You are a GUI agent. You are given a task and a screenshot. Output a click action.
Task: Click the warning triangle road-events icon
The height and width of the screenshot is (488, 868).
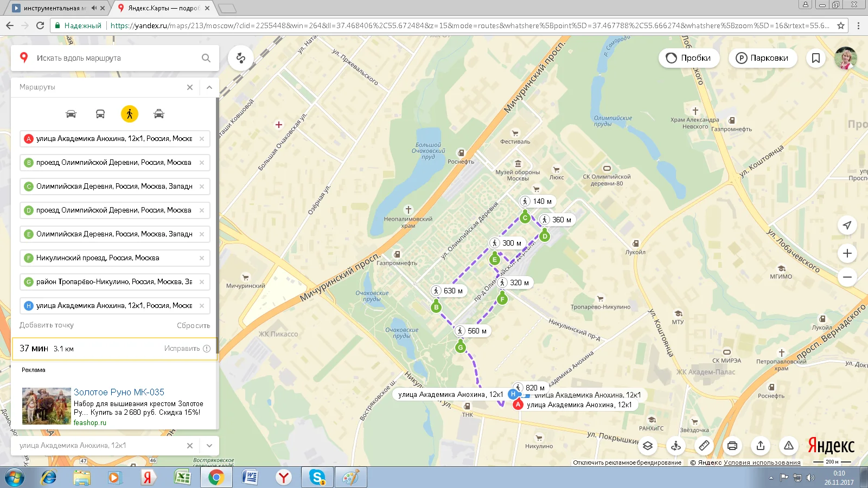pos(789,446)
